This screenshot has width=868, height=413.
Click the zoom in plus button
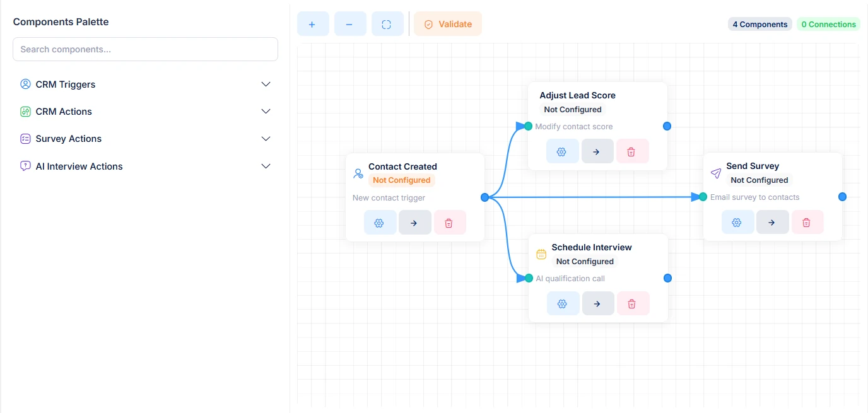pyautogui.click(x=313, y=24)
